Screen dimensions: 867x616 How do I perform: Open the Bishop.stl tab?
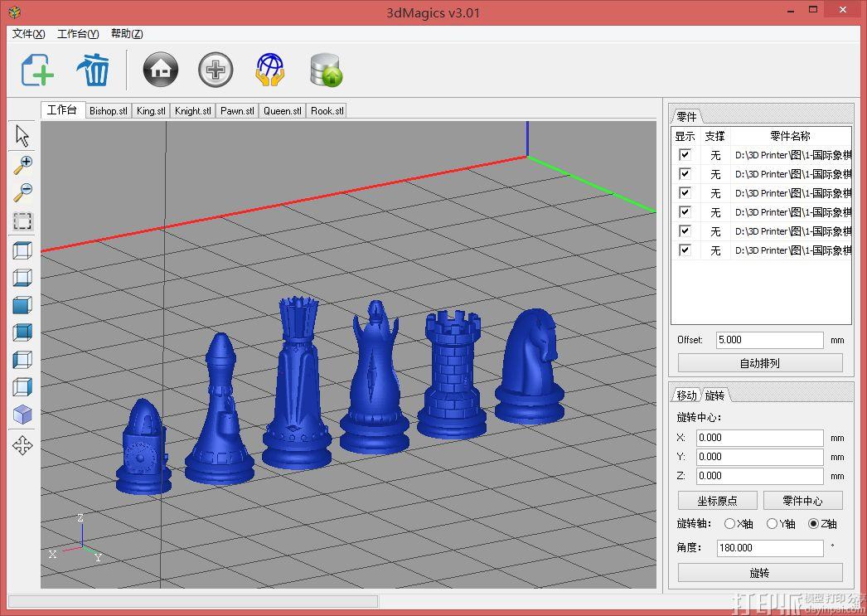coord(109,110)
